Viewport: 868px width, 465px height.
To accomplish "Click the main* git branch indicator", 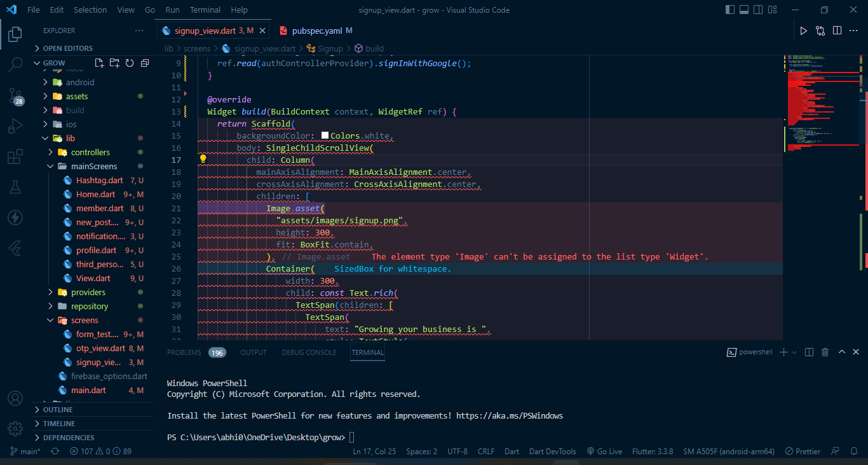I will click(25, 452).
